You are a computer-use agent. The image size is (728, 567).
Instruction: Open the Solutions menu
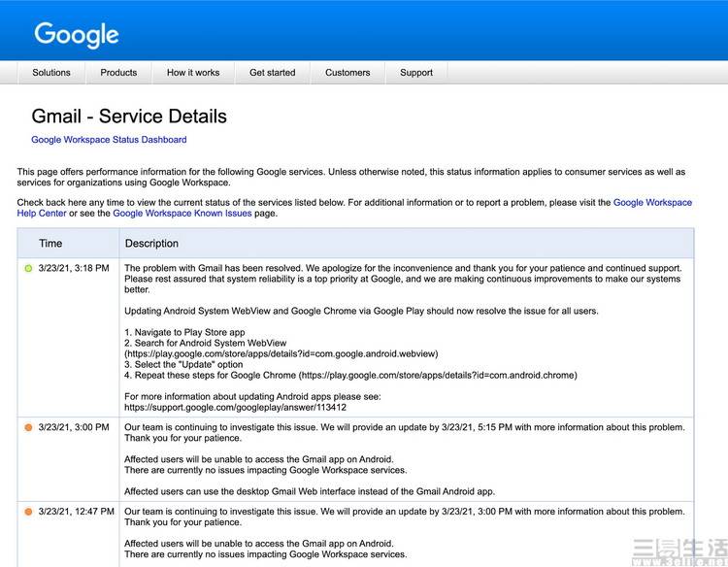tap(51, 73)
